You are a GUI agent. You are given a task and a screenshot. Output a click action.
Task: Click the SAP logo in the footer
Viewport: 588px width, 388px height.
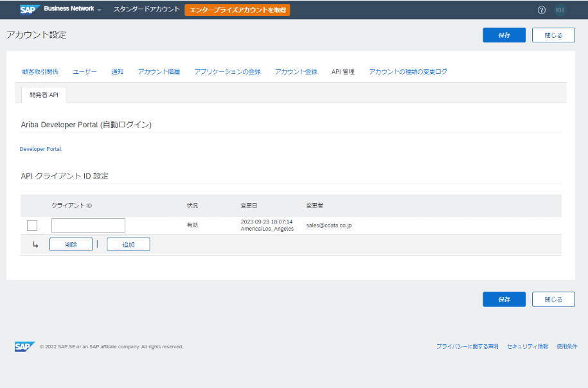tap(25, 346)
